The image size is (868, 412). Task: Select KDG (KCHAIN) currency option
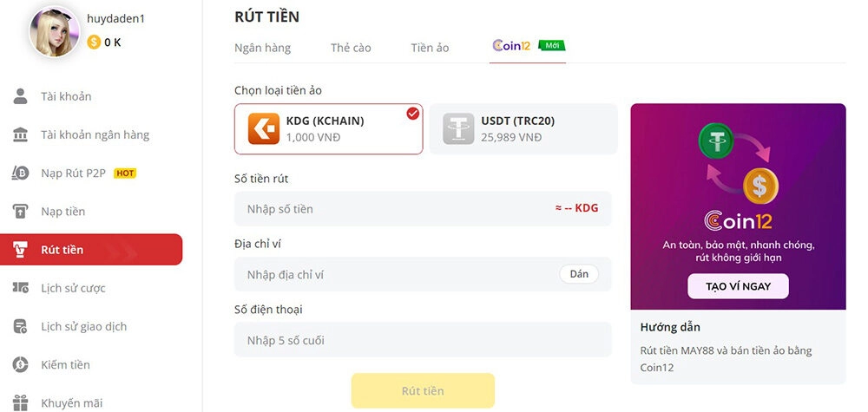click(328, 129)
